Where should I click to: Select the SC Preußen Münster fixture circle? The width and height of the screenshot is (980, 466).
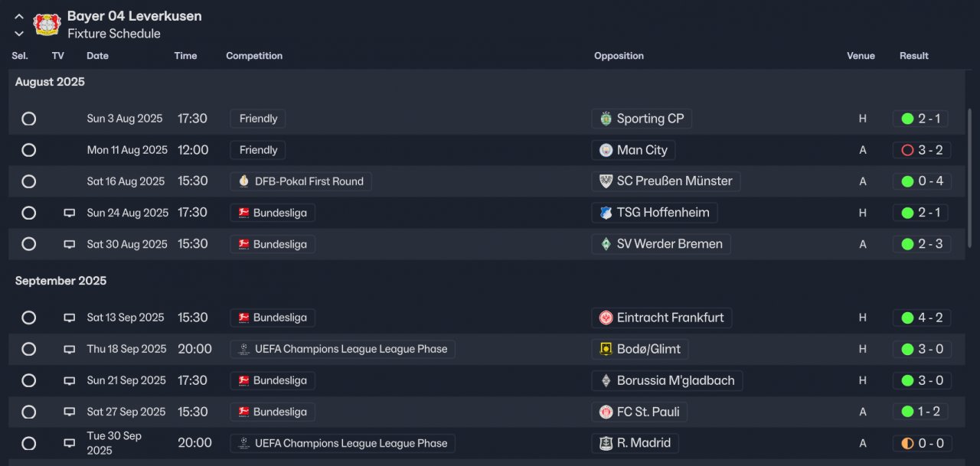pos(29,181)
